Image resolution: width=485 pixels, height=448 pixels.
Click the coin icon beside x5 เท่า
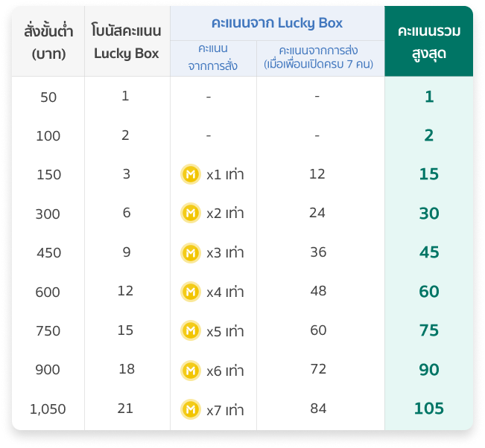coord(191,330)
